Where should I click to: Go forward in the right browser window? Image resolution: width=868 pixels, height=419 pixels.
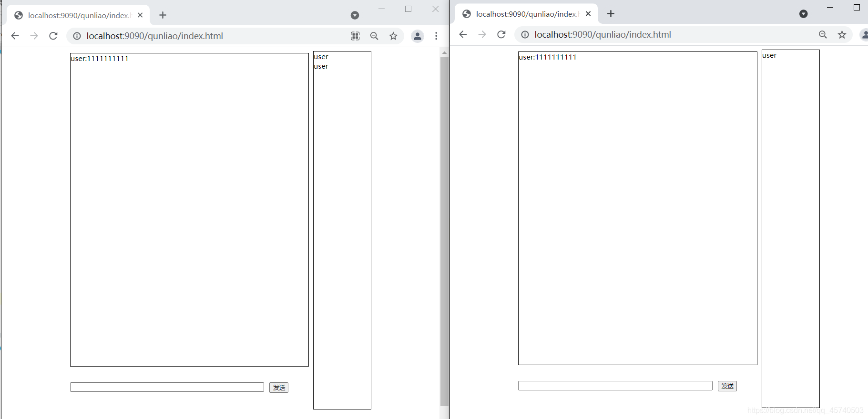482,34
